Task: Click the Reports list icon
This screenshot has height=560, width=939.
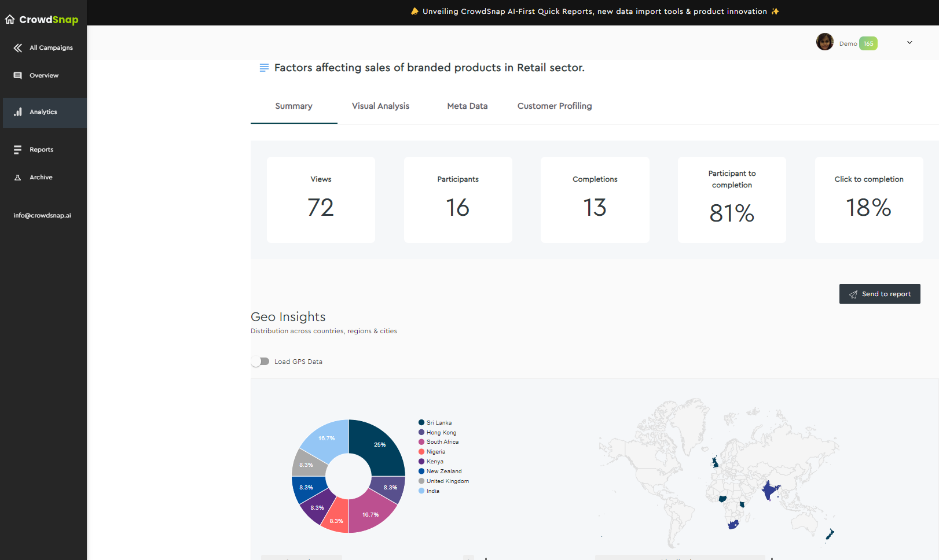Action: tap(18, 150)
